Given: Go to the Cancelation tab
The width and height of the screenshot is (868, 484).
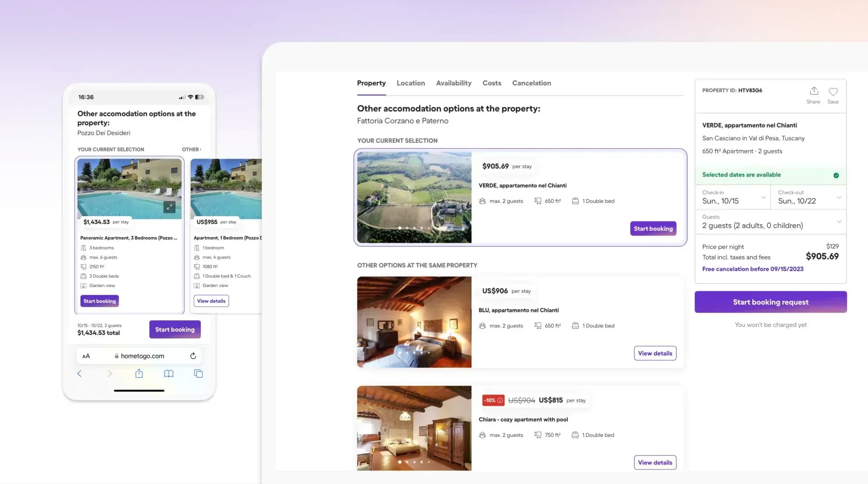Looking at the screenshot, I should tap(531, 83).
